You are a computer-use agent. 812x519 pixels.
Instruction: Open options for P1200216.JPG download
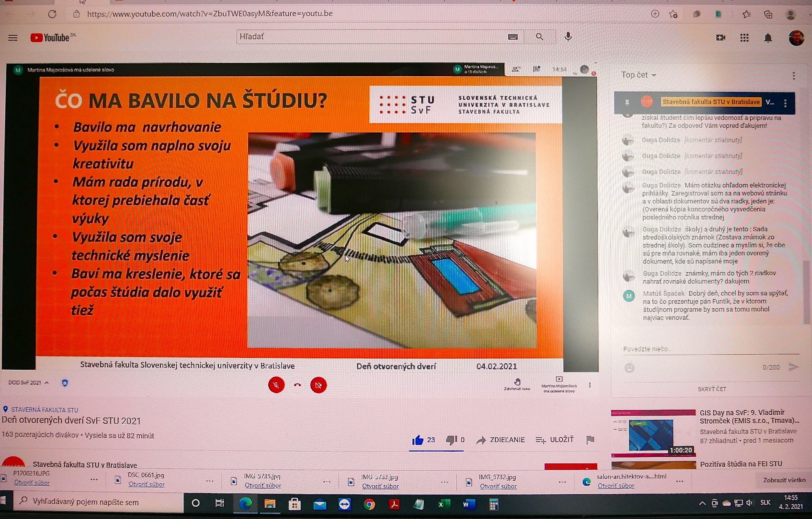click(x=94, y=479)
